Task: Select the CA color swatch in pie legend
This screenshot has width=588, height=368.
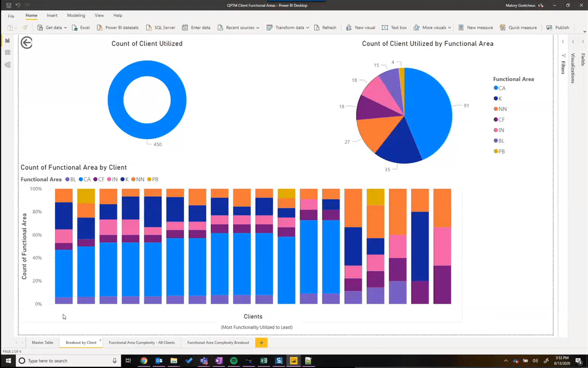Action: 496,88
